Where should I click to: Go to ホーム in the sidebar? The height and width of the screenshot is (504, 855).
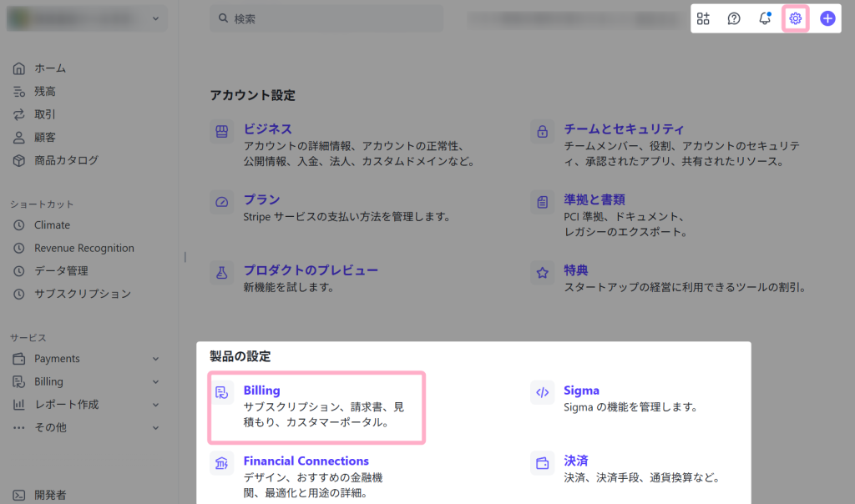pyautogui.click(x=50, y=68)
